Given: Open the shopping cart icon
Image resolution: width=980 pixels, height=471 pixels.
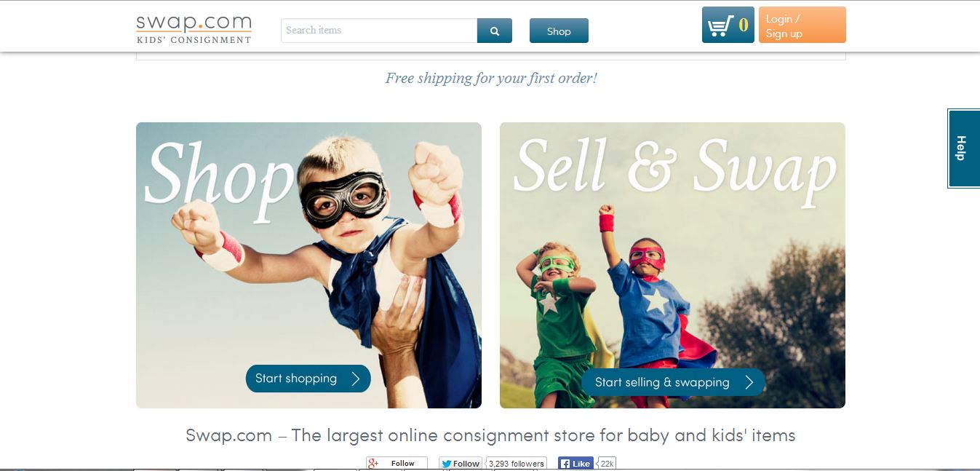Looking at the screenshot, I should pos(720,25).
